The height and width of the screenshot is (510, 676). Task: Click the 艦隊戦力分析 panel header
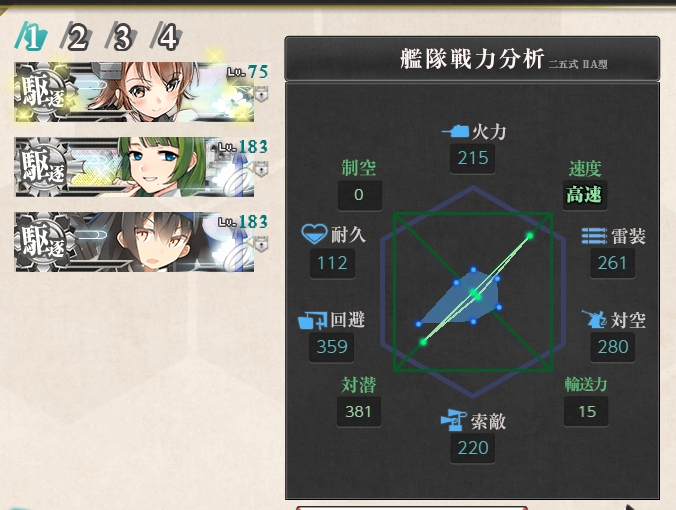pos(472,58)
